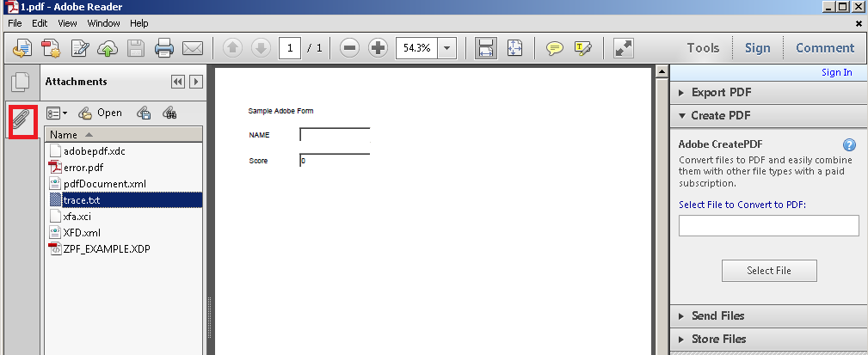This screenshot has width=868, height=355.
Task: Click the search attachments binoculars icon
Action: (169, 113)
